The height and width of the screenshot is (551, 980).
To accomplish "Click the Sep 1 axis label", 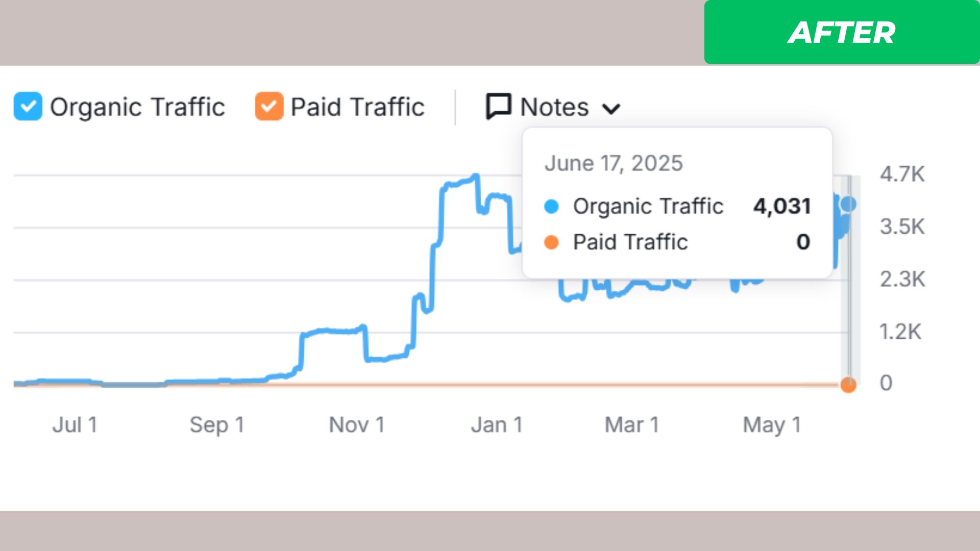I will [x=217, y=424].
